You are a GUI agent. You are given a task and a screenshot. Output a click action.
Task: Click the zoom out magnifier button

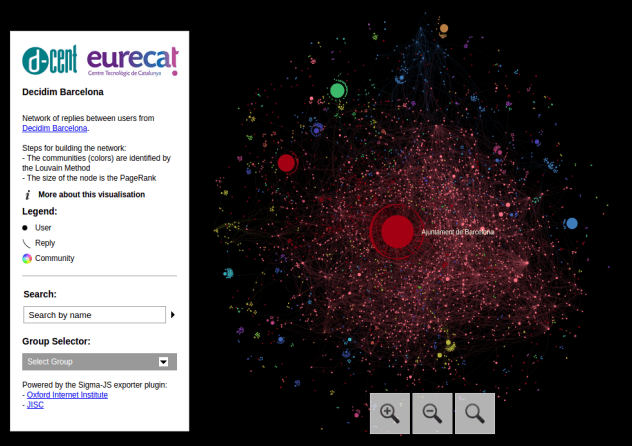[432, 412]
